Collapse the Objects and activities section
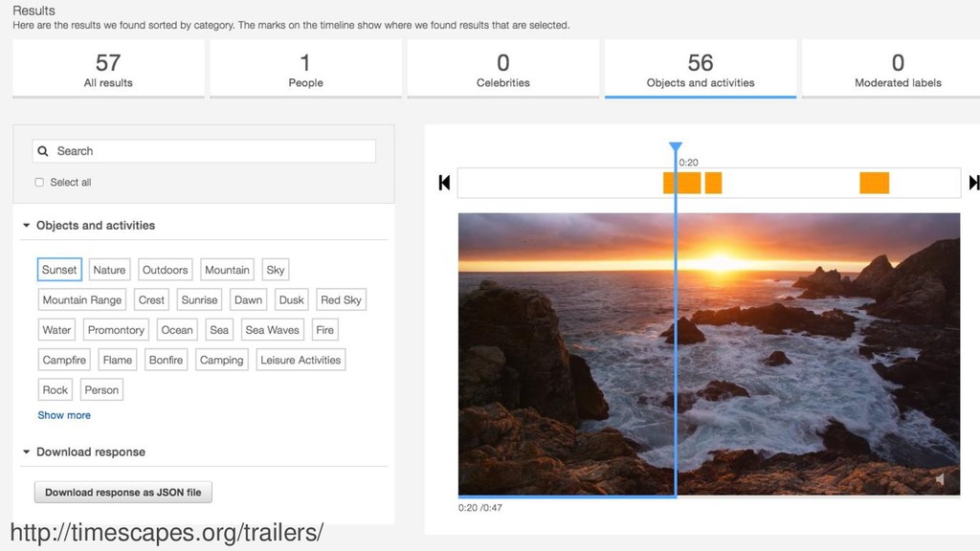Viewport: 980px width, 551px height. pos(26,226)
